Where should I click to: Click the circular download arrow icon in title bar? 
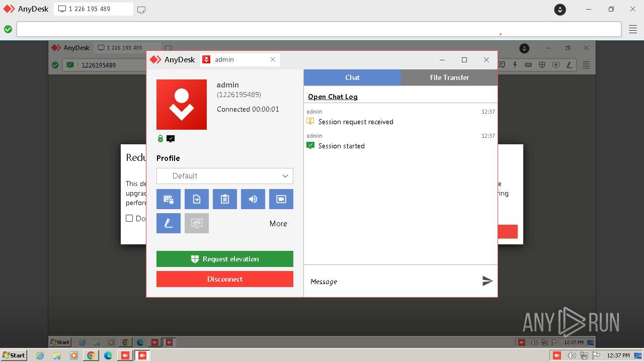tap(560, 9)
